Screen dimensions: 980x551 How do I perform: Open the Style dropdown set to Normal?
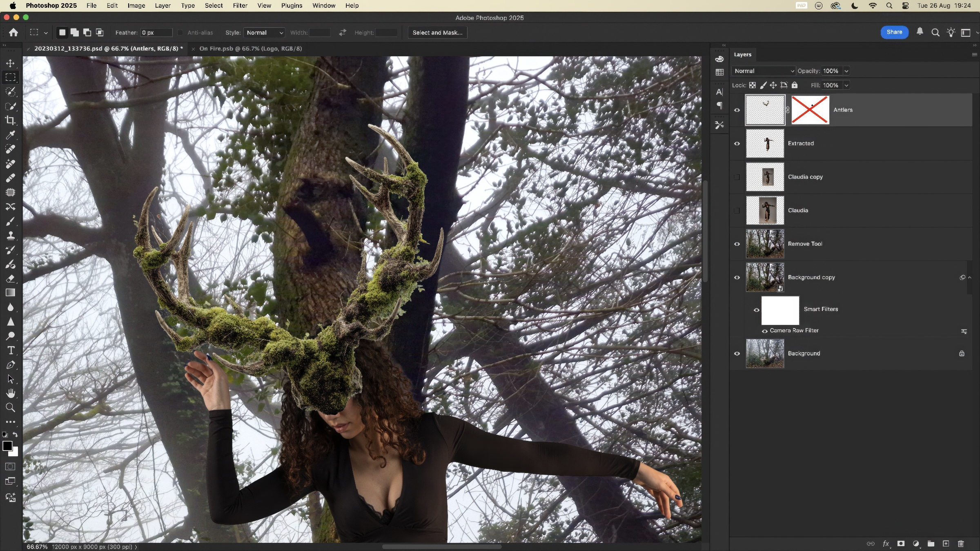pos(264,33)
